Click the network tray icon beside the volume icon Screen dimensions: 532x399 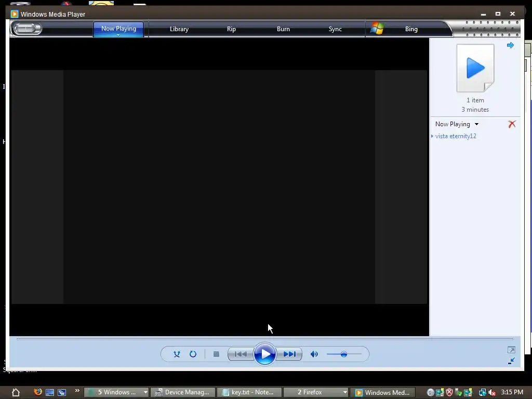[482, 393]
